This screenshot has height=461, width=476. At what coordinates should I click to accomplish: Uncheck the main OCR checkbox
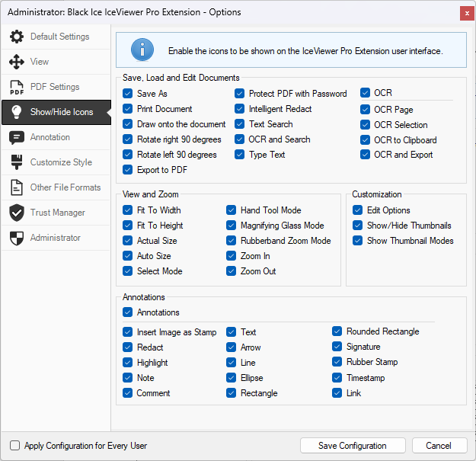(x=366, y=93)
